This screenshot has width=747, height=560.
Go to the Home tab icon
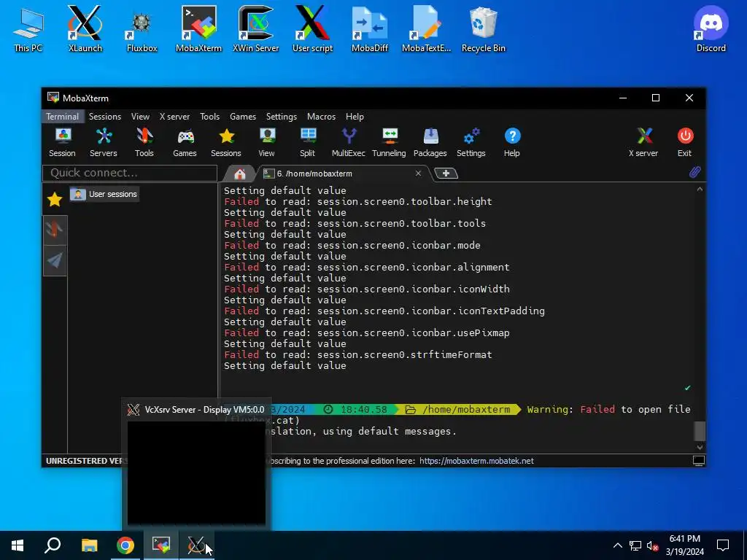[239, 174]
